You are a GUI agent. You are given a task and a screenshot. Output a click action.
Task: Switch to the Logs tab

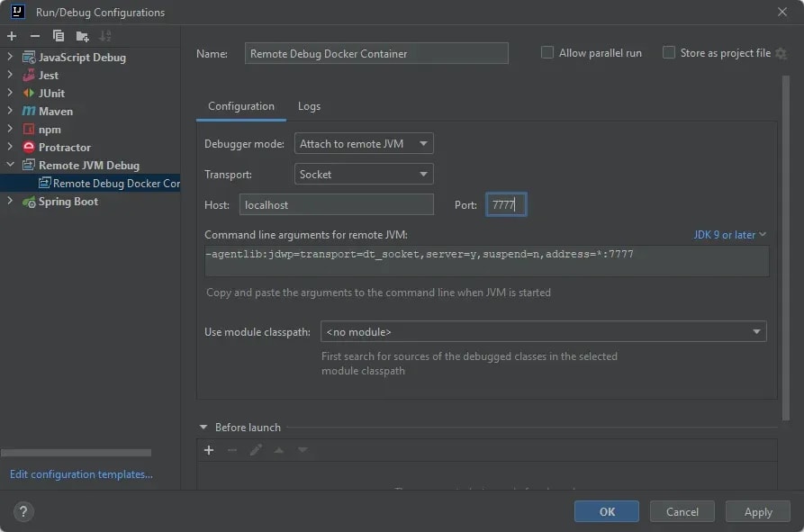pos(309,106)
